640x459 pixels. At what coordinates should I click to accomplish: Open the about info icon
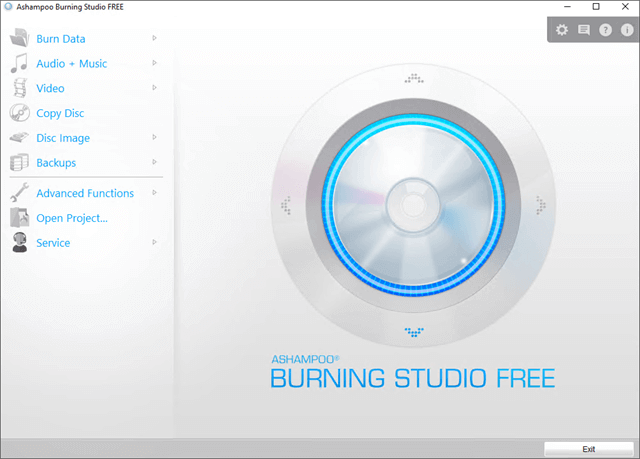(x=627, y=30)
